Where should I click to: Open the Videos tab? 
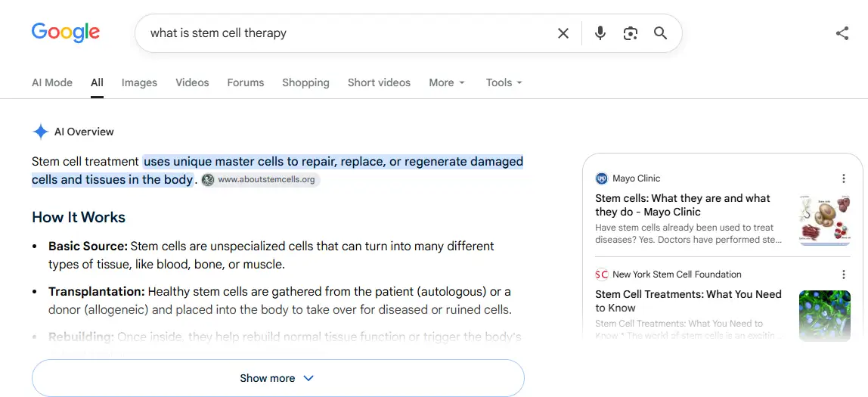tap(192, 82)
